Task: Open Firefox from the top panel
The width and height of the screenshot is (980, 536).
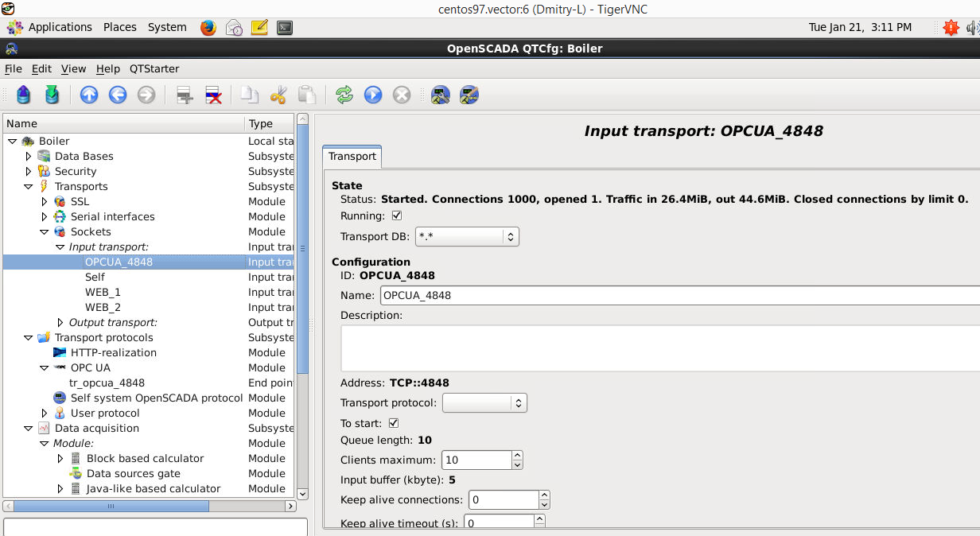Action: point(208,27)
